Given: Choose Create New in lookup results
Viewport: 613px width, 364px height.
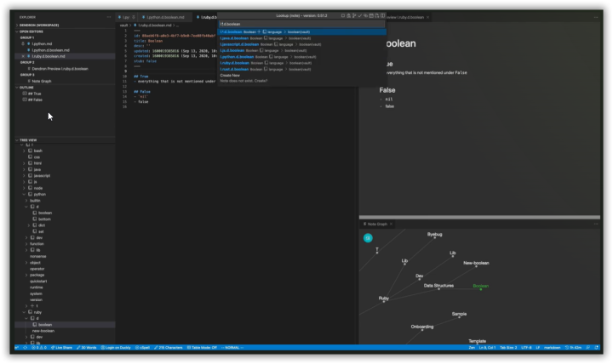Looking at the screenshot, I should 301,77.
